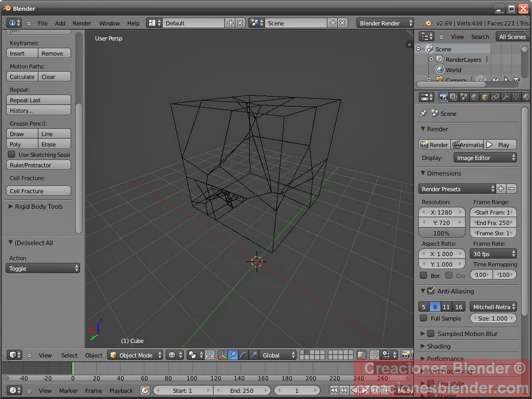Click the Render menu in top bar

coord(82,23)
